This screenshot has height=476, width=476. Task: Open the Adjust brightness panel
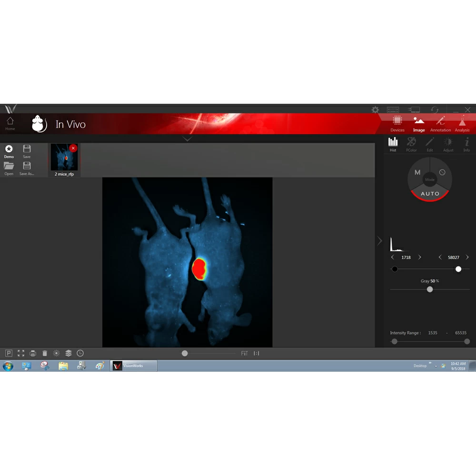(x=448, y=145)
